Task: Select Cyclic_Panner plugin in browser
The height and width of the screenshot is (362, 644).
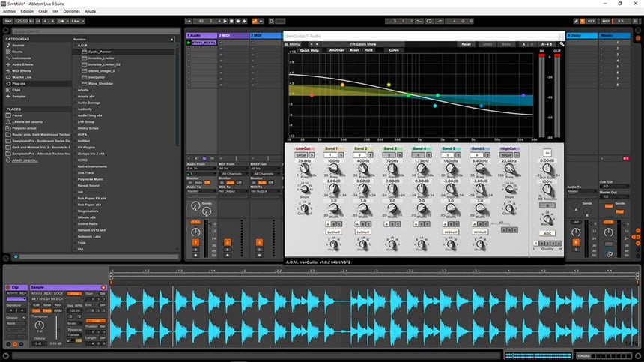Action: coord(100,52)
